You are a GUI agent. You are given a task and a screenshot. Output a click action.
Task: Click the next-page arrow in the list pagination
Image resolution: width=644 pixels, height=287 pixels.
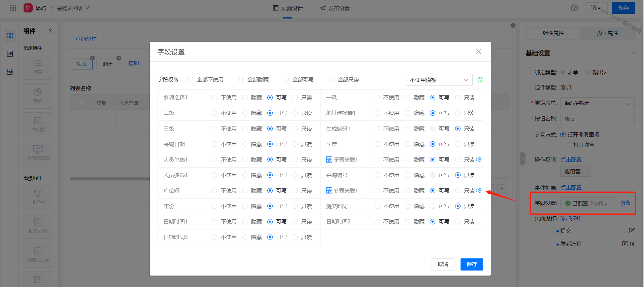[502, 188]
